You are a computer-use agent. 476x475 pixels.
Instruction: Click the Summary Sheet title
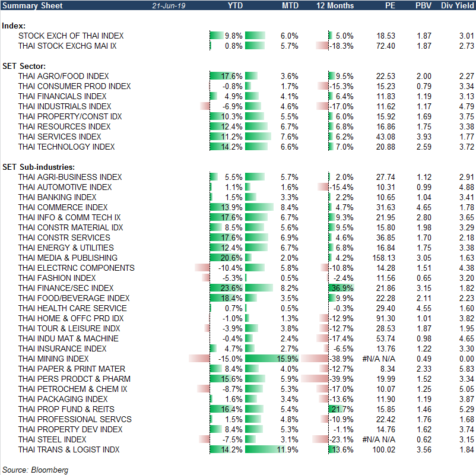pos(33,5)
